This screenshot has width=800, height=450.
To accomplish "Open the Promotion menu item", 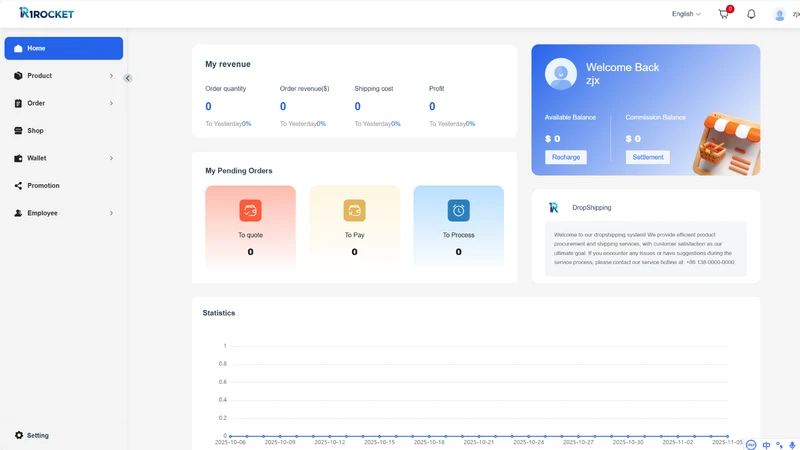I will click(64, 186).
